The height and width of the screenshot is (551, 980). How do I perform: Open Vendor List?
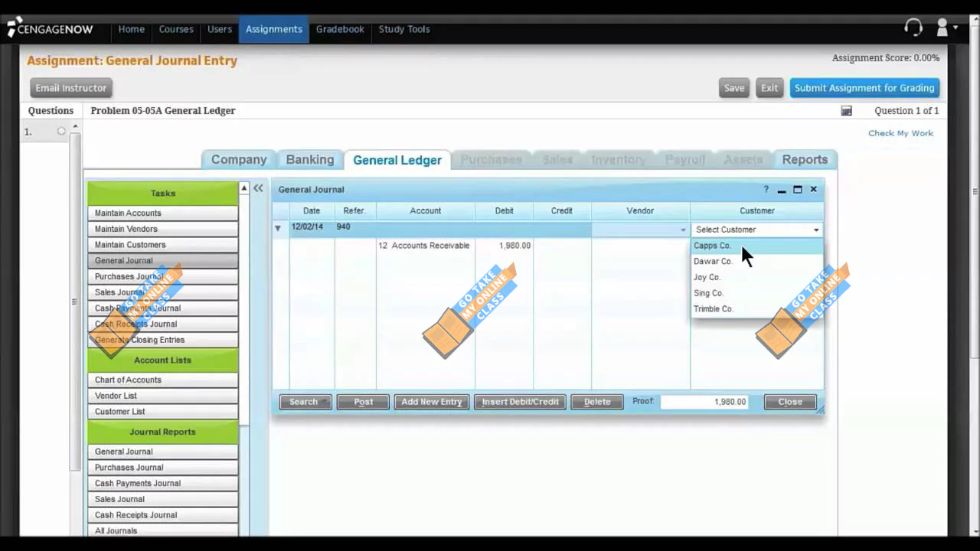[163, 396]
